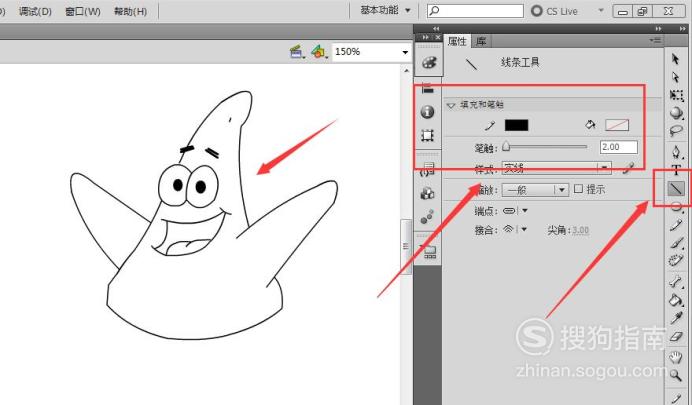Expand the collapsed icon panel dock
The height and width of the screenshot is (405, 692).
[436, 29]
